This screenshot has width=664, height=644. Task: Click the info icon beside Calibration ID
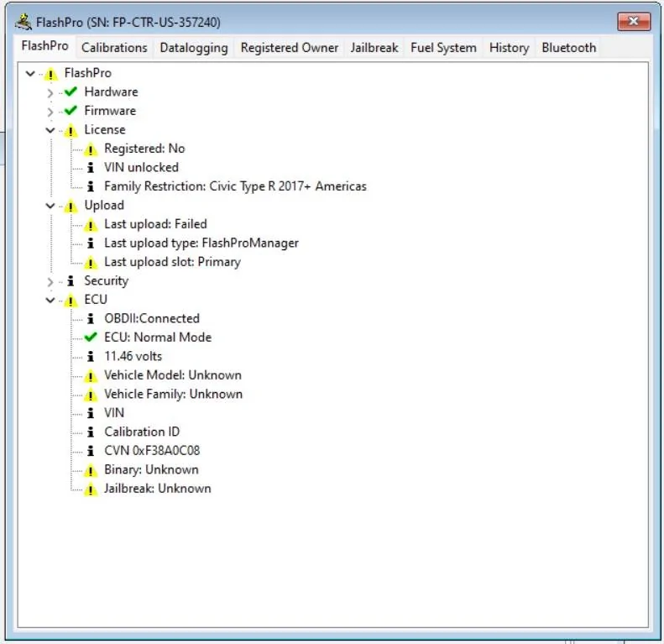(90, 432)
